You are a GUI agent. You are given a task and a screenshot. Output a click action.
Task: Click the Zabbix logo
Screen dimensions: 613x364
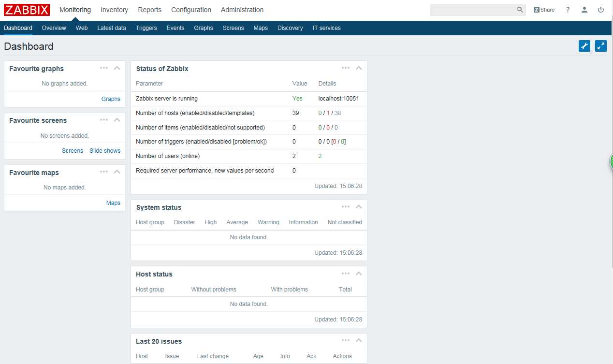coord(27,10)
